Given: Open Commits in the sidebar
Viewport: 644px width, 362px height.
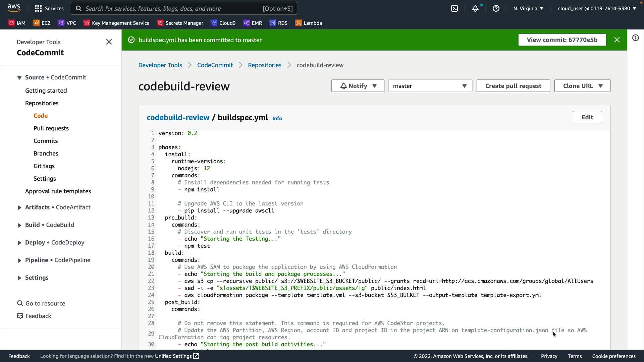Looking at the screenshot, I should point(46,141).
